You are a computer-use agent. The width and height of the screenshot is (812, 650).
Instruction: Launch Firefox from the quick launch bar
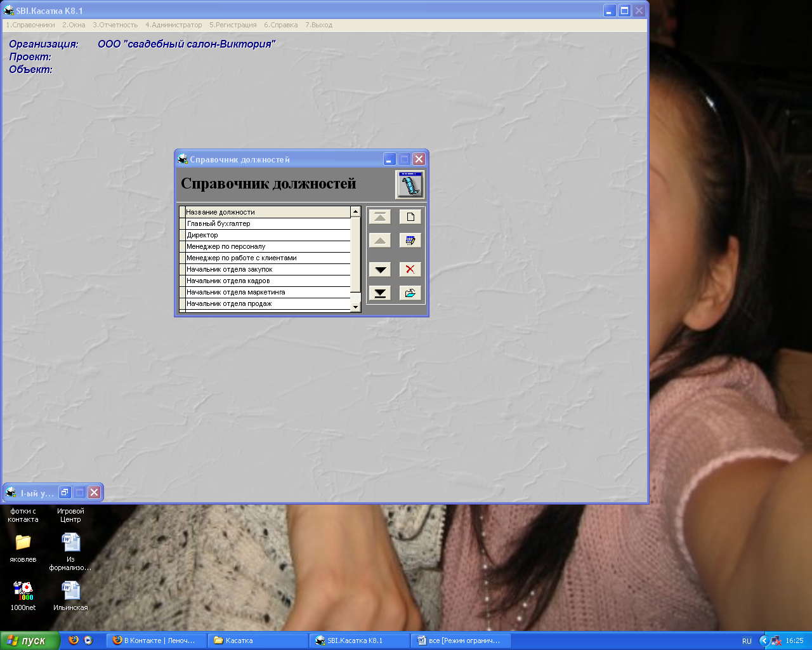tap(74, 640)
